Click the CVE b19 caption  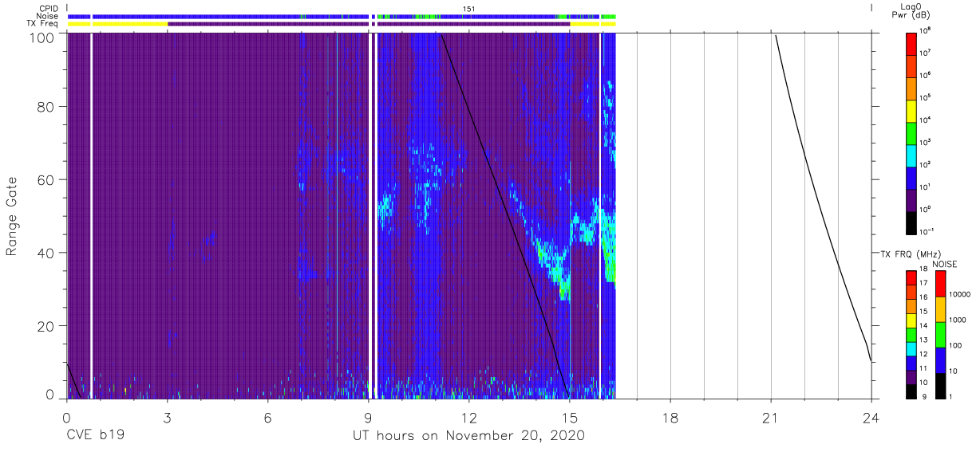(95, 436)
